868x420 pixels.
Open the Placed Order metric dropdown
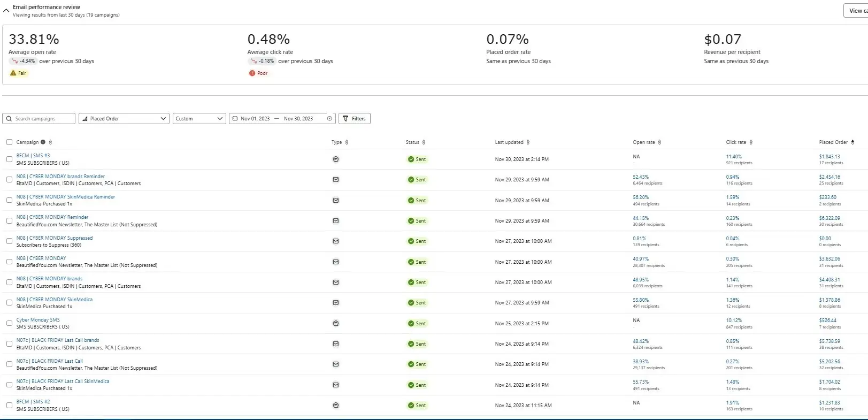[x=124, y=119]
